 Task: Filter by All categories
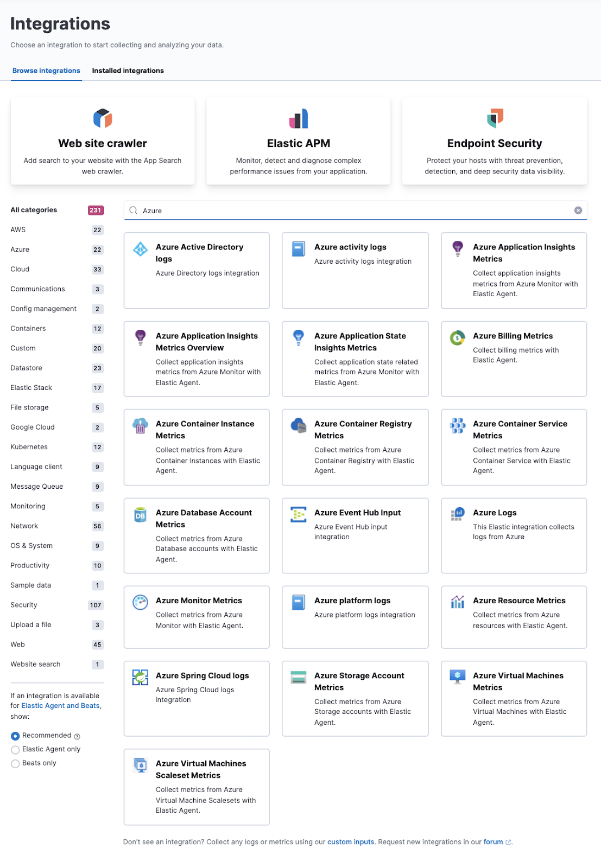pos(57,210)
